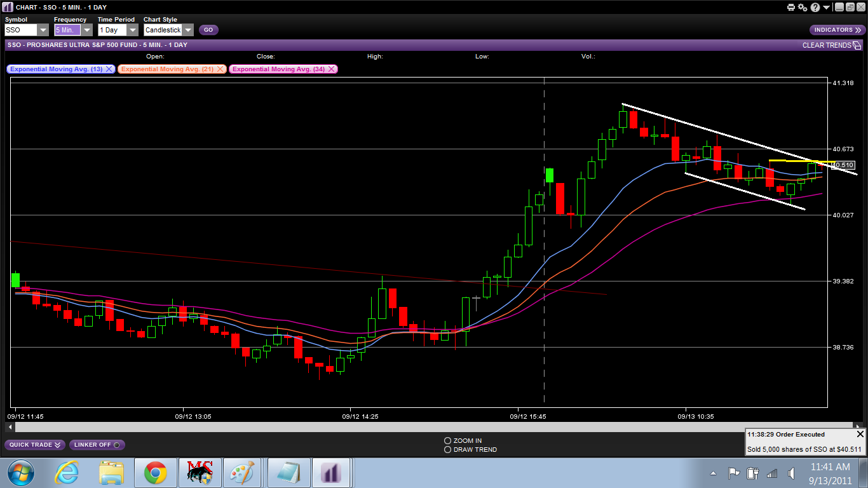This screenshot has width=868, height=488.
Task: Remove Exponential Moving Avg. (34) indicator
Action: pos(331,69)
